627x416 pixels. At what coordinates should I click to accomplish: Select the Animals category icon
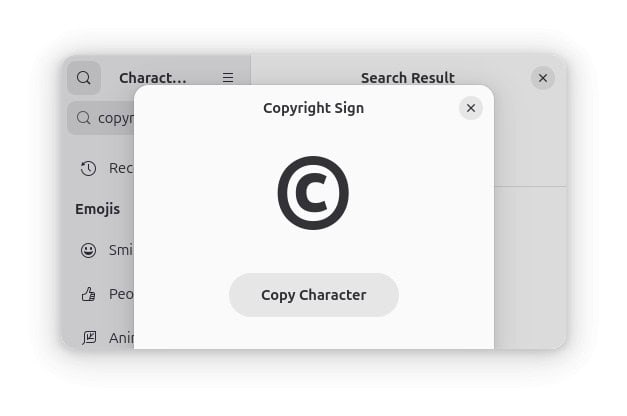click(x=89, y=338)
